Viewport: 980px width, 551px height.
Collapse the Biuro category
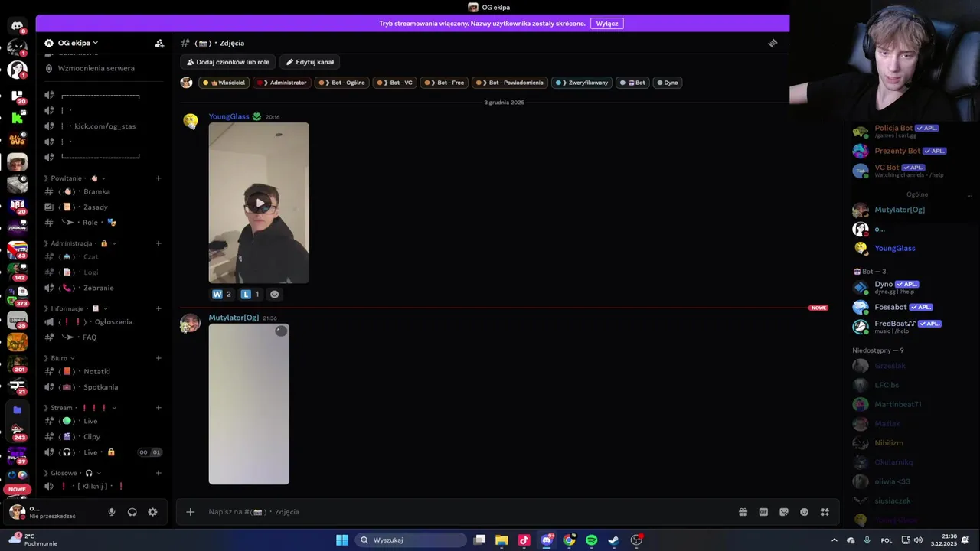tap(60, 358)
